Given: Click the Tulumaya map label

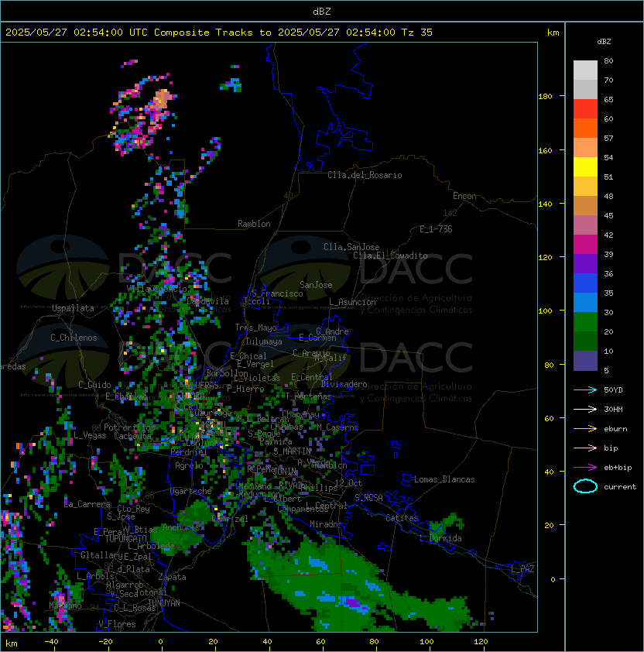Looking at the screenshot, I should tap(264, 341).
